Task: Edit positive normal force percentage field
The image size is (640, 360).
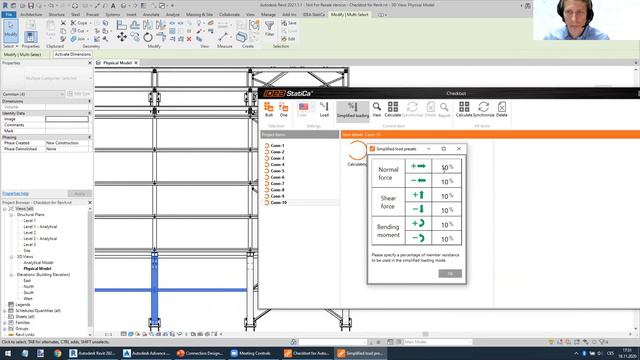Action: (447, 167)
